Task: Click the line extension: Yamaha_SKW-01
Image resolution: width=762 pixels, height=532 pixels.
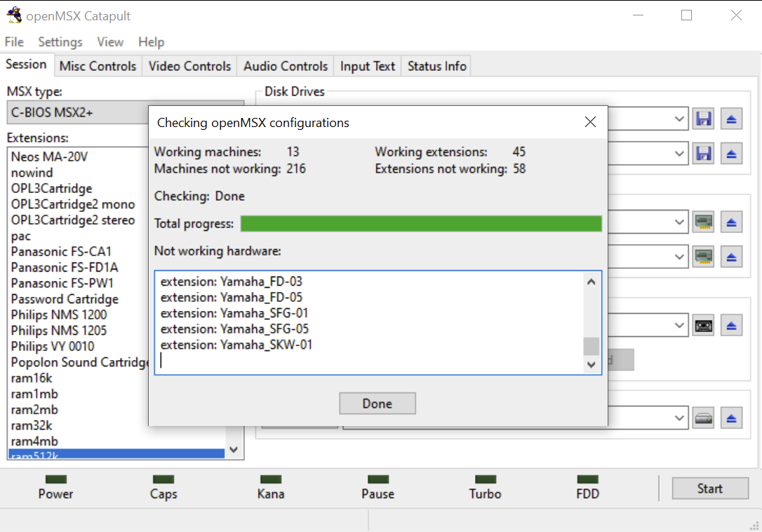Action: coord(236,345)
